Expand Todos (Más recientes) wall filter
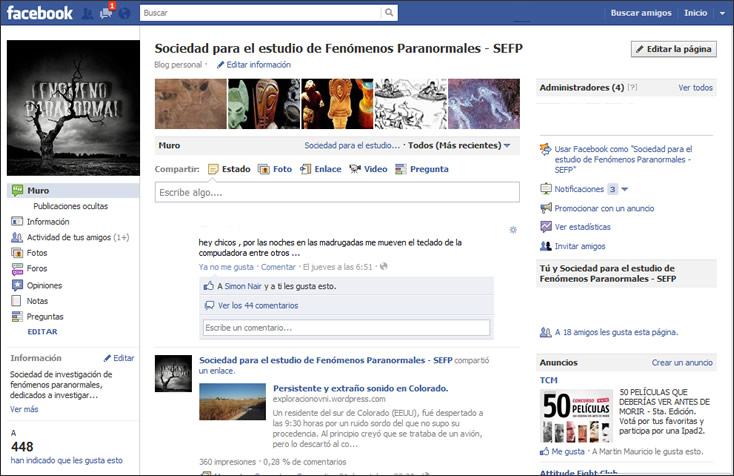 coord(459,146)
